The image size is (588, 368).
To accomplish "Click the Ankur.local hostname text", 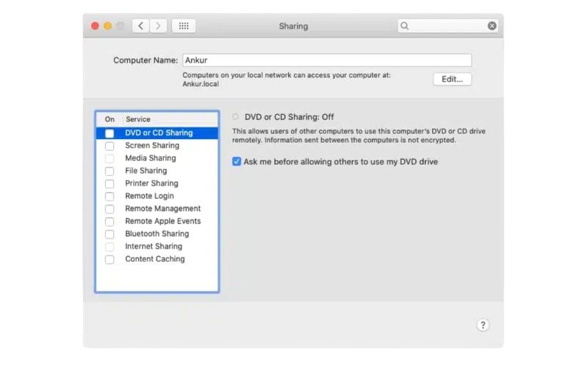I will pos(201,84).
